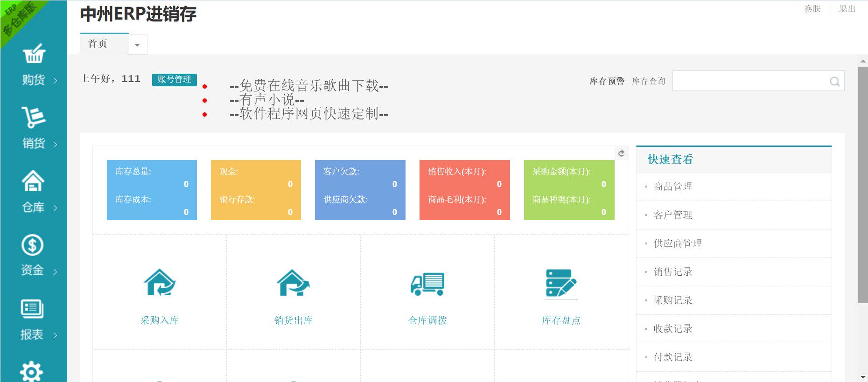Select 仓库 in the sidebar menu
This screenshot has height=382, width=868.
coord(33,207)
